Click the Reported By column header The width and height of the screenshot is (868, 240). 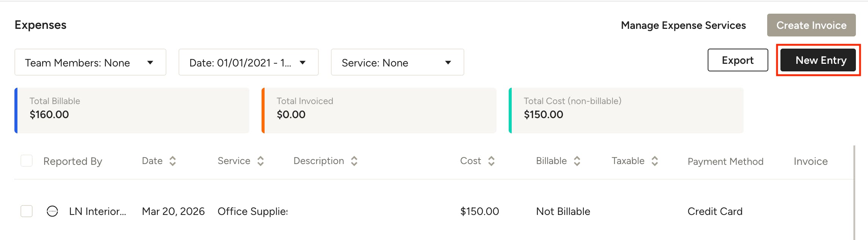73,161
